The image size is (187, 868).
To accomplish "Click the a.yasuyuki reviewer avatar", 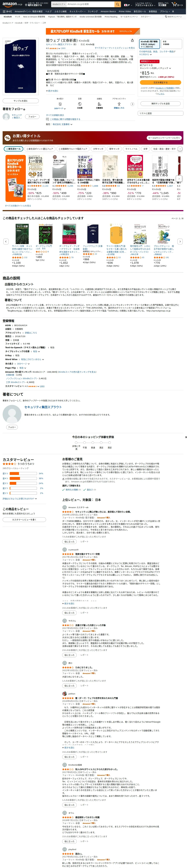I will click(64, 549).
